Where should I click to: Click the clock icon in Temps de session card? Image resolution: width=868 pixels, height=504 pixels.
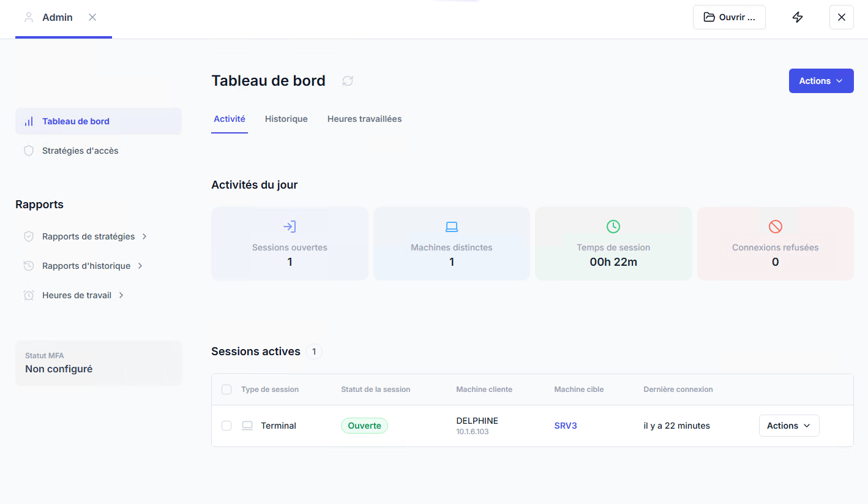(613, 227)
